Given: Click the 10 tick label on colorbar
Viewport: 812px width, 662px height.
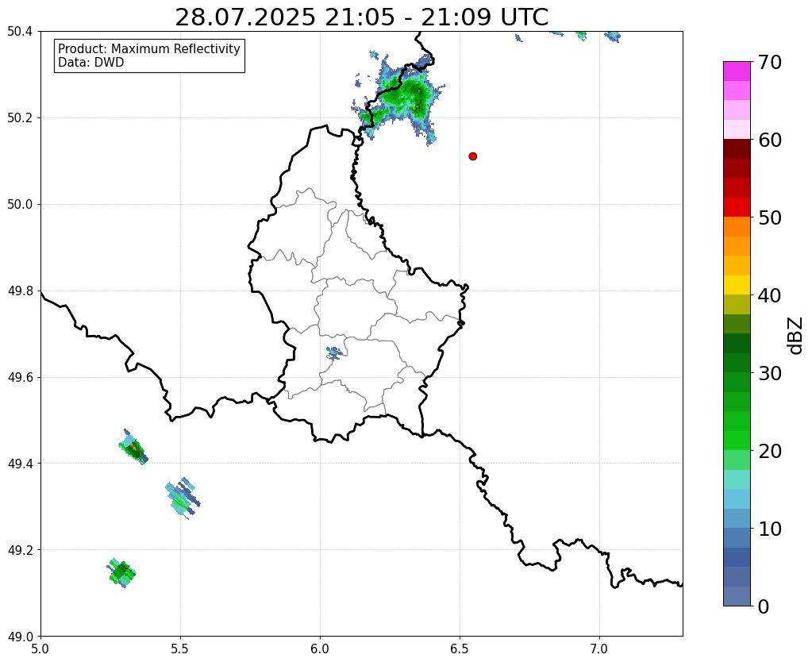Looking at the screenshot, I should tap(770, 529).
